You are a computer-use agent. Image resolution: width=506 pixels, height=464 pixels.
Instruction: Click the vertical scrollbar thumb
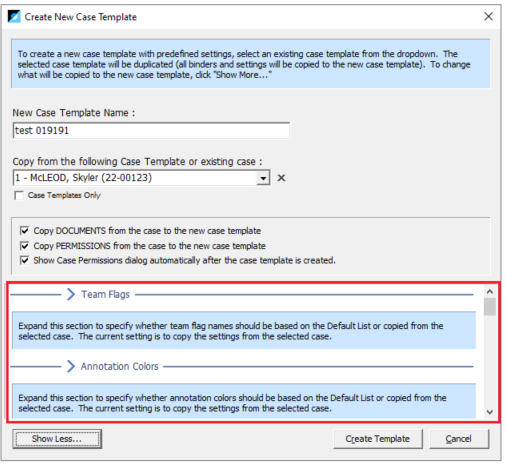[490, 307]
